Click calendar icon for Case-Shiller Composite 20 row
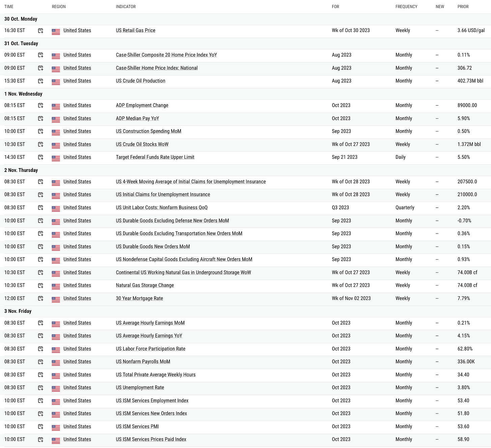This screenshot has height=448, width=491. 40,55
